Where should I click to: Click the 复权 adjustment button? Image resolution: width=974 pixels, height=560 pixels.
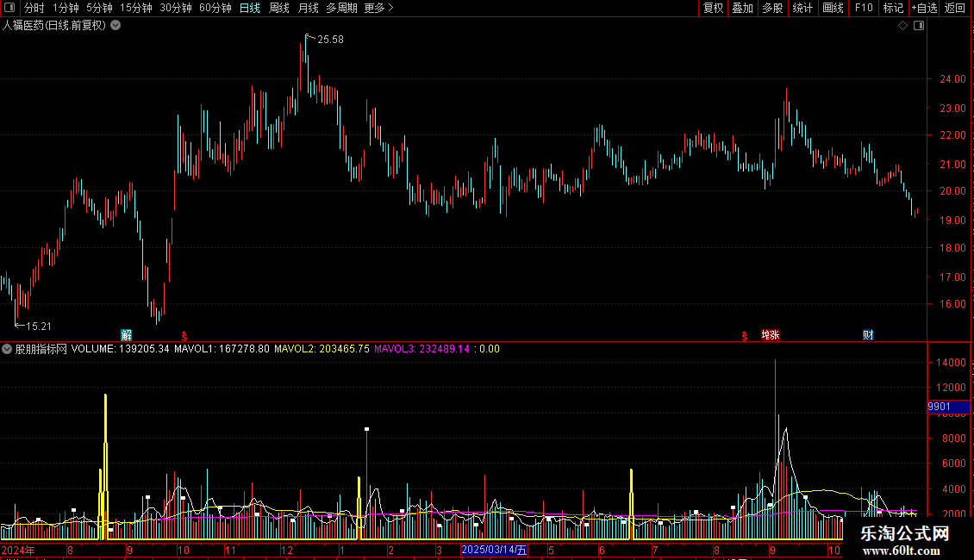[713, 8]
